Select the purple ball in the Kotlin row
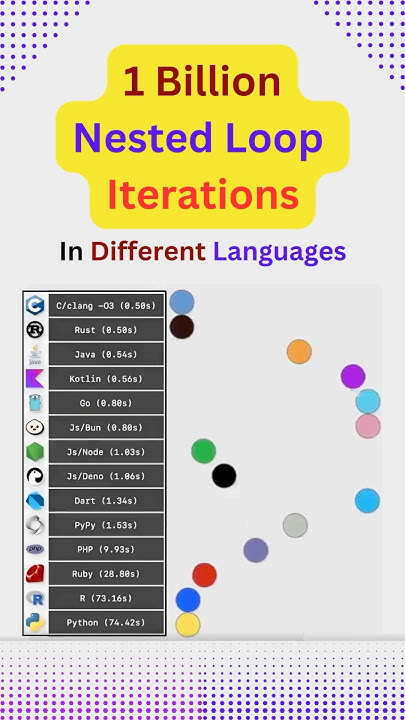 [353, 377]
